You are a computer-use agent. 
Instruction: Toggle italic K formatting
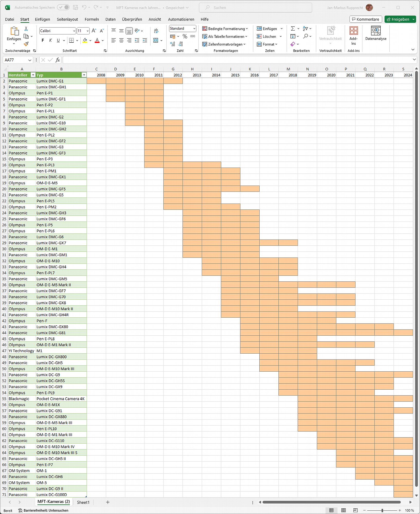coord(50,40)
